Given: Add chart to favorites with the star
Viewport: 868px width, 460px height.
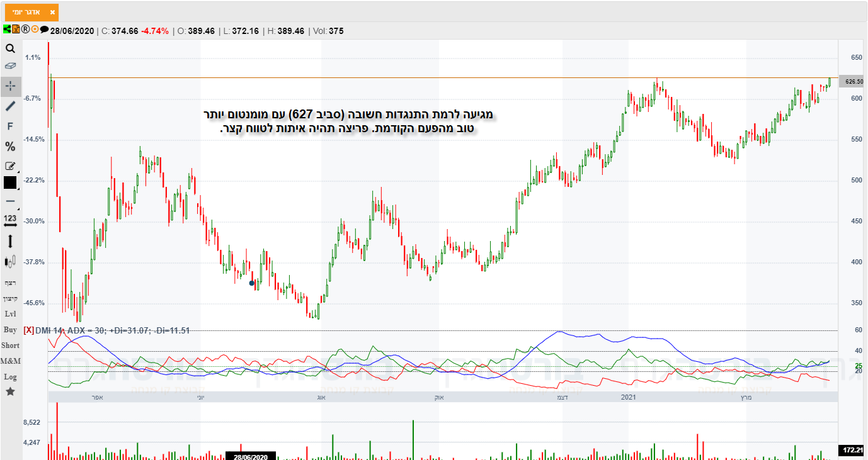Looking at the screenshot, I should coord(10,392).
